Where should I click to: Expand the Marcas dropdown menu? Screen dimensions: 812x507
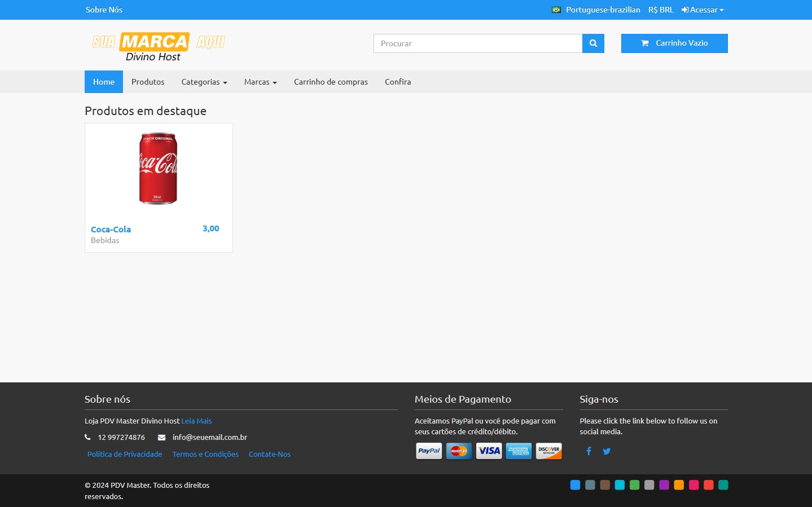[261, 82]
